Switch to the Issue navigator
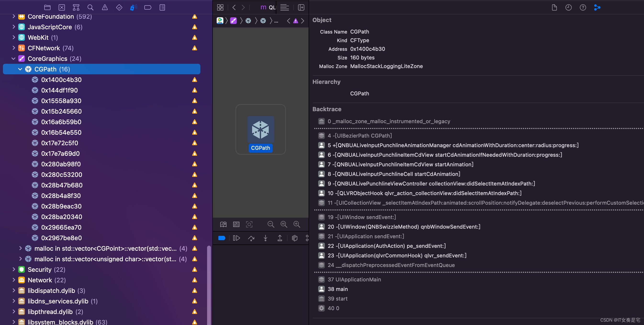Viewport: 644px width, 325px height. pyautogui.click(x=105, y=7)
